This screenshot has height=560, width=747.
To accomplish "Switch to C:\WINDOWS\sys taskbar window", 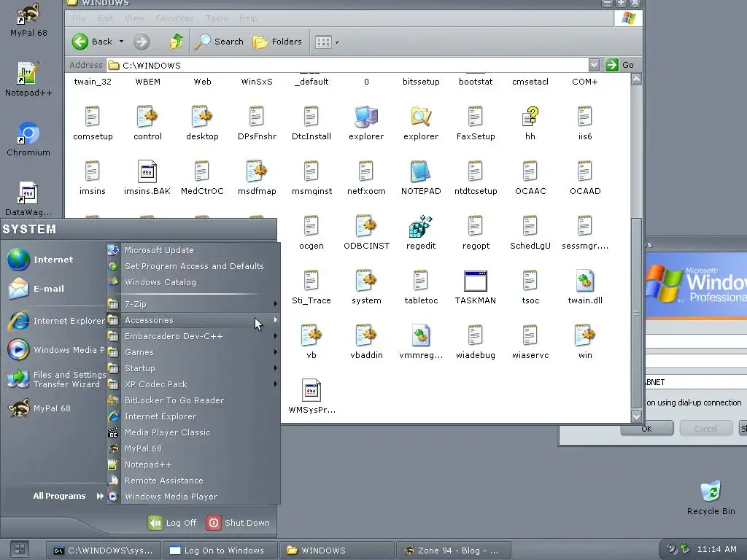I will point(104,551).
